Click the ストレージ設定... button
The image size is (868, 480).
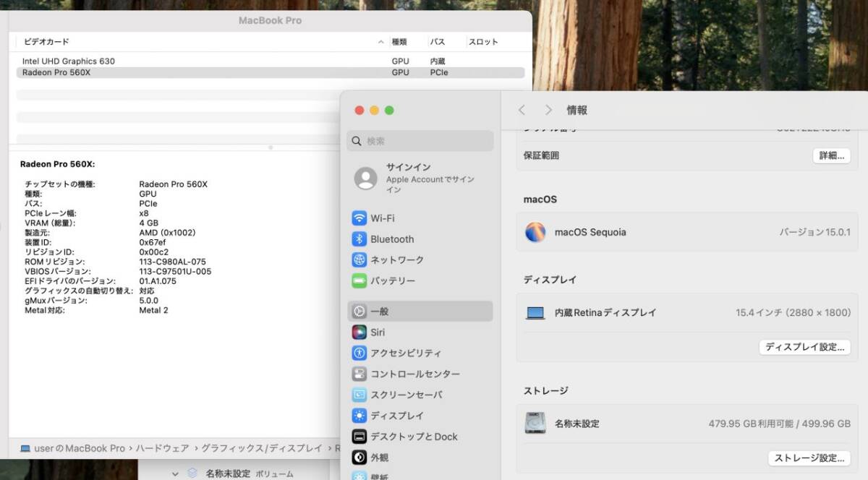point(809,458)
